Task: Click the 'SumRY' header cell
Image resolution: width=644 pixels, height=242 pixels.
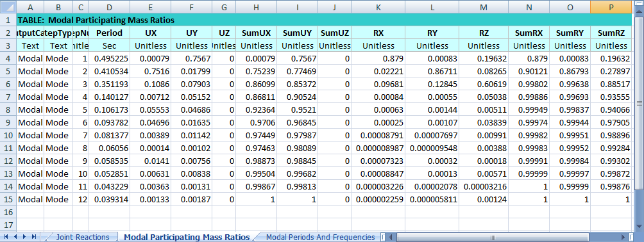Action: [570, 33]
